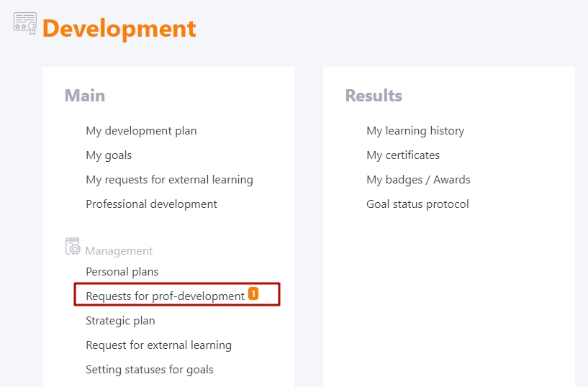This screenshot has width=588, height=387.
Task: Open My development plan
Action: (141, 131)
